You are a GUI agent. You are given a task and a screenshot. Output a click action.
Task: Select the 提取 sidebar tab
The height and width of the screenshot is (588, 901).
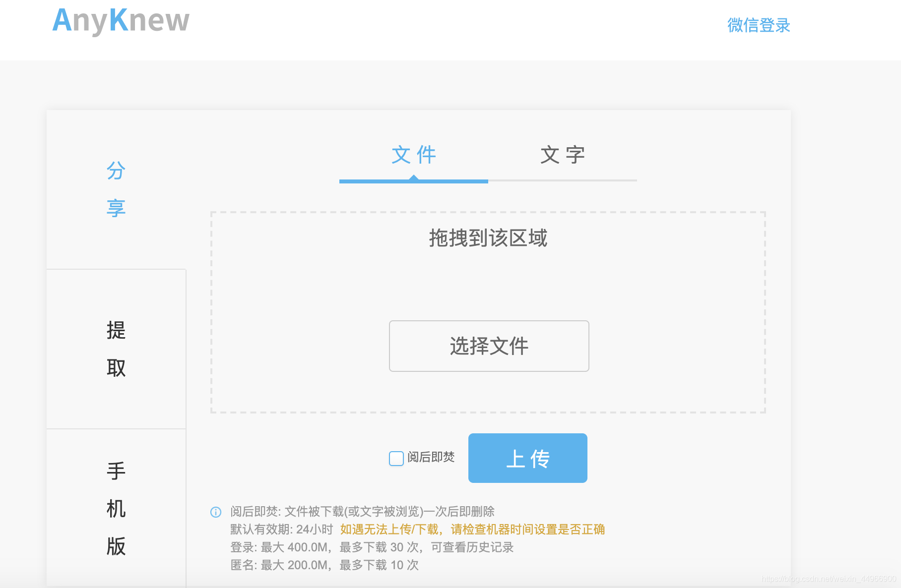116,349
